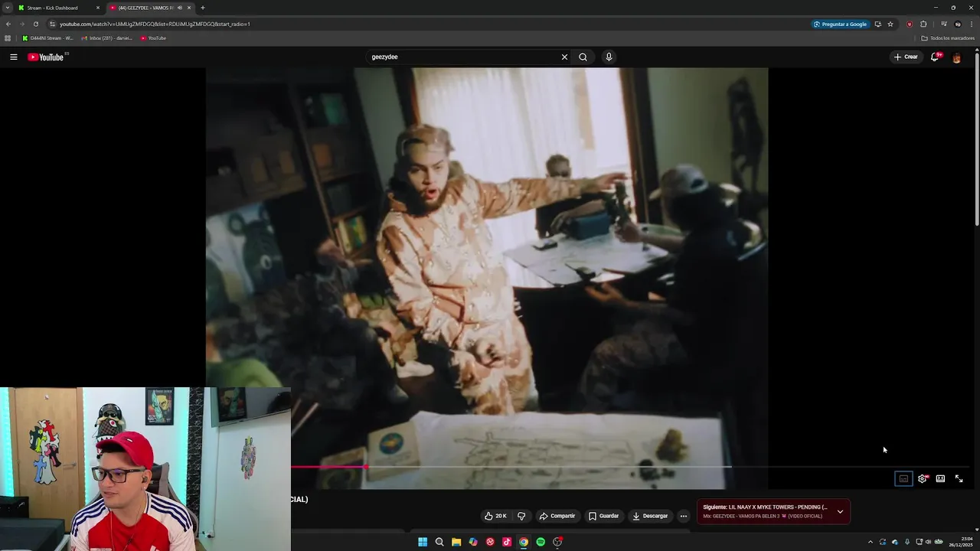Install app icon in address bar
The width and height of the screenshot is (980, 551).
click(x=877, y=24)
